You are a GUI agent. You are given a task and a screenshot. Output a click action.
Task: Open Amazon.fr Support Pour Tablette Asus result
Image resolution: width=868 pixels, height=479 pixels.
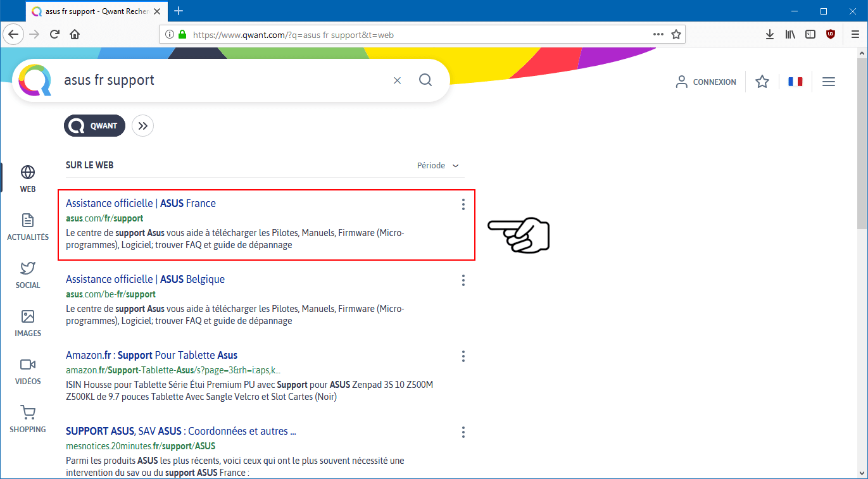151,355
